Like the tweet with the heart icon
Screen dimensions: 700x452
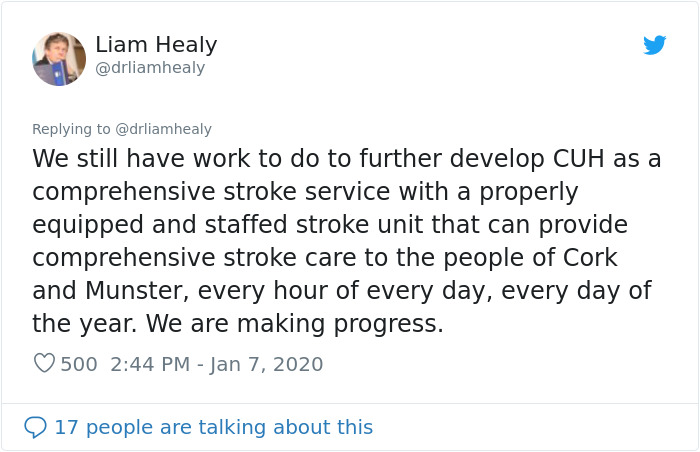pos(45,363)
